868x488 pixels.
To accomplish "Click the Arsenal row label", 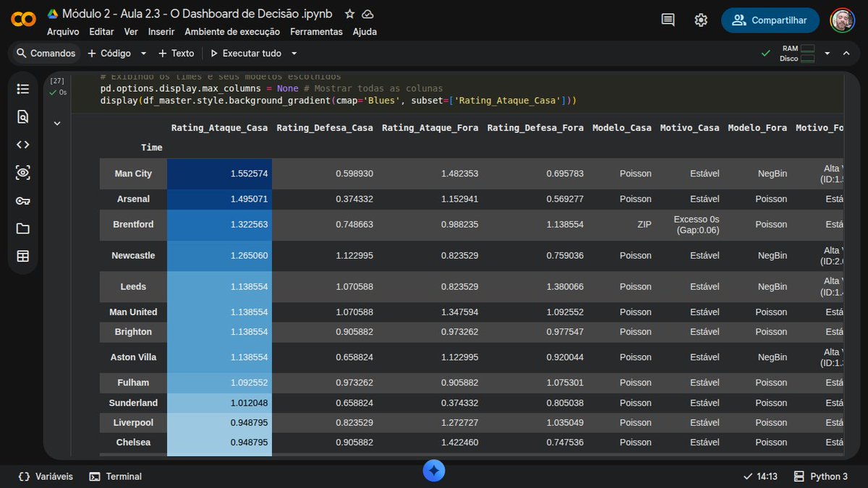I will point(133,199).
